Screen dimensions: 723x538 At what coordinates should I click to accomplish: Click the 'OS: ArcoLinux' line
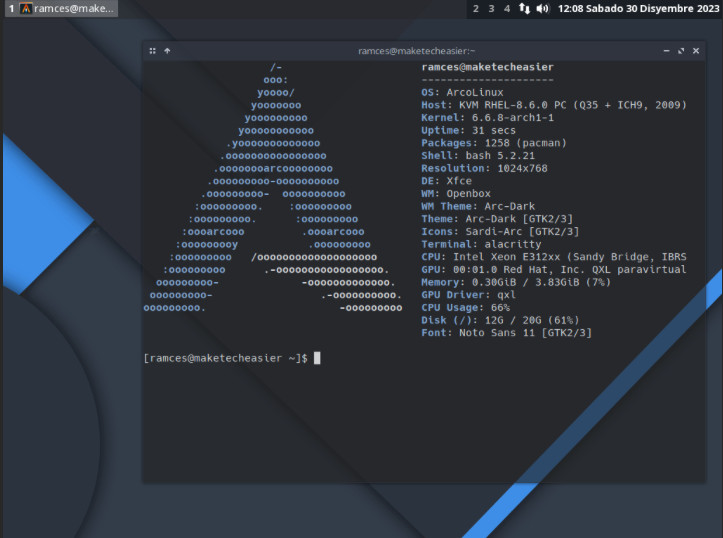click(462, 92)
